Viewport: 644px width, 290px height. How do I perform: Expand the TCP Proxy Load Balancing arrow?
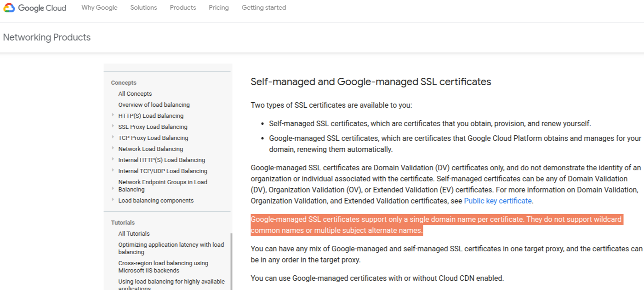click(x=113, y=137)
